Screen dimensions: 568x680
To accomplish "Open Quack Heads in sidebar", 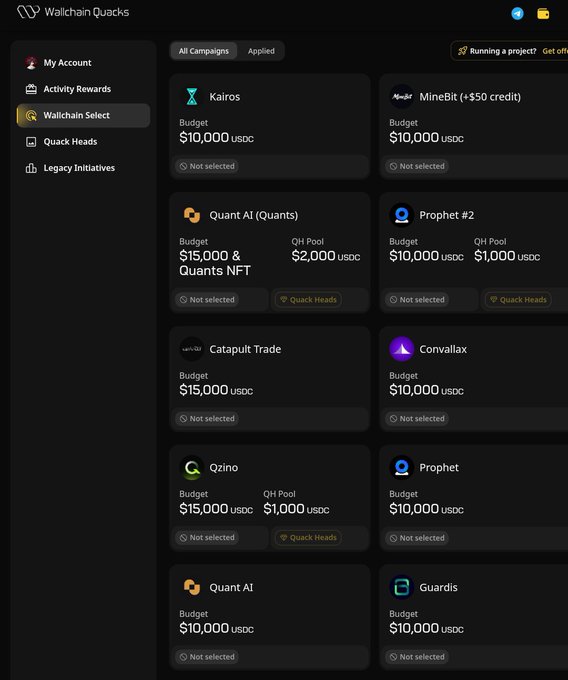I will (83, 142).
